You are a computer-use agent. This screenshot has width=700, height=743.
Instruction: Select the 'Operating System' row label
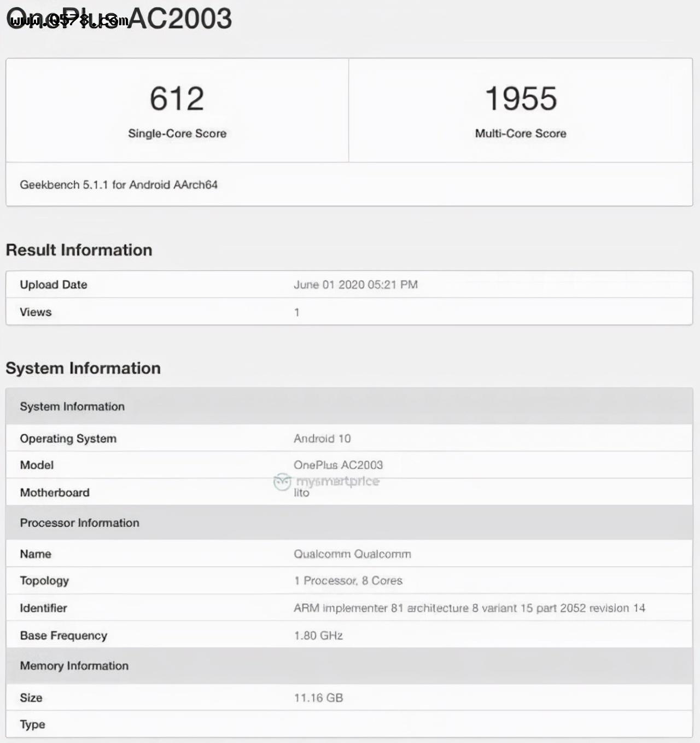[68, 439]
